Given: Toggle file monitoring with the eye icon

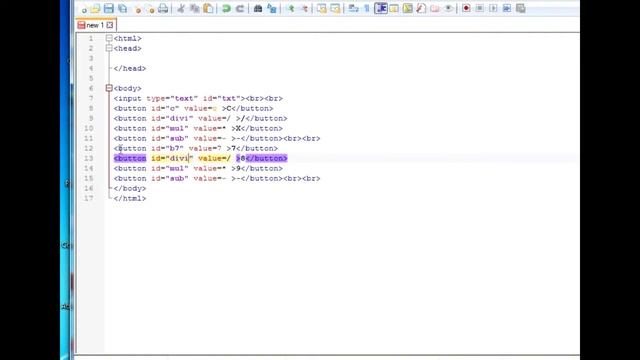Looking at the screenshot, I should pyautogui.click(x=448, y=8).
